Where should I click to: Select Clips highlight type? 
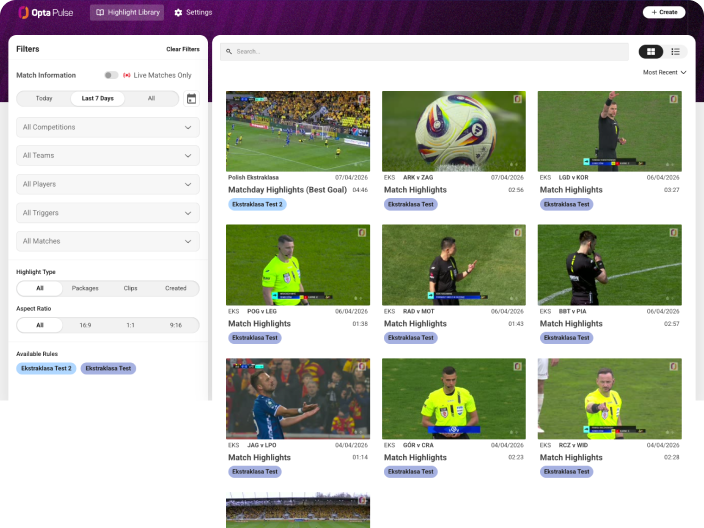tap(130, 288)
